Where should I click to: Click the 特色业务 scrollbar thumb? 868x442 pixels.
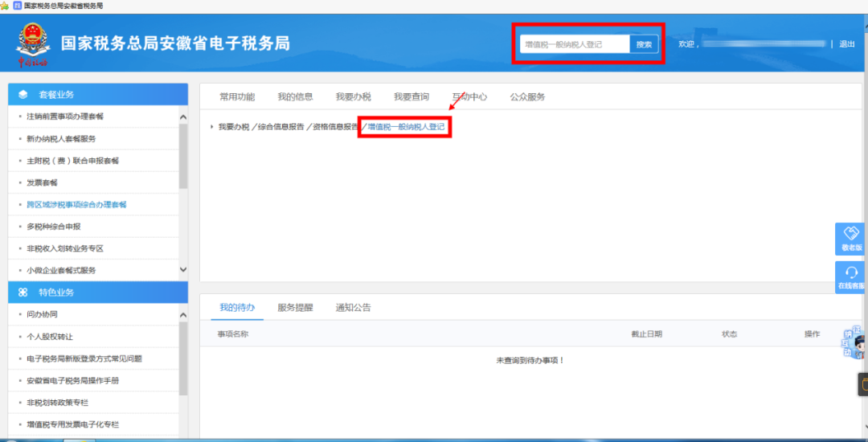(x=184, y=358)
